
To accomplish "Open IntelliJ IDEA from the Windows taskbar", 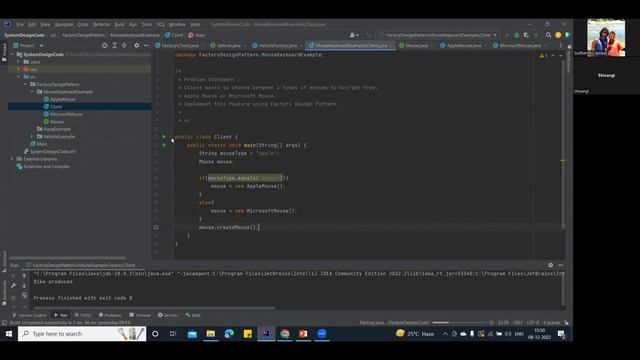I will pos(266,333).
